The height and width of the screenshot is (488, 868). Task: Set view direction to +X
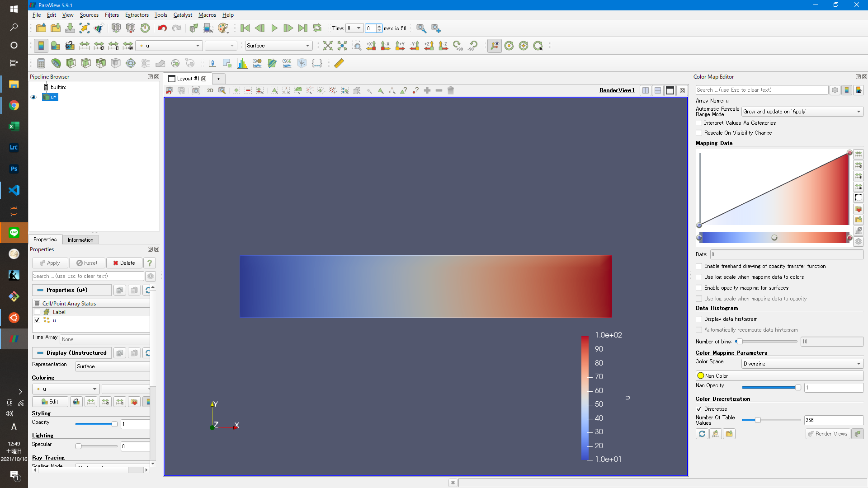(x=371, y=46)
